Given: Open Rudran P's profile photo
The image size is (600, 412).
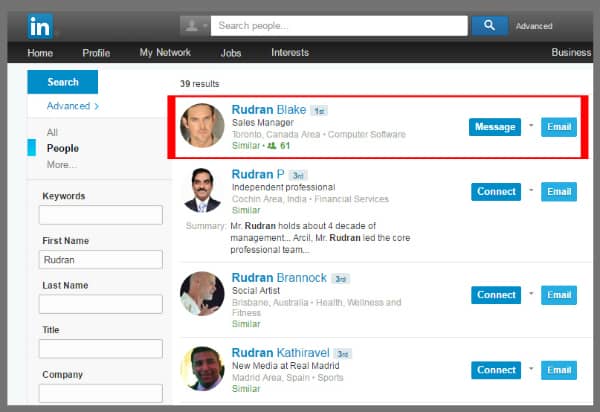Looking at the screenshot, I should 202,191.
